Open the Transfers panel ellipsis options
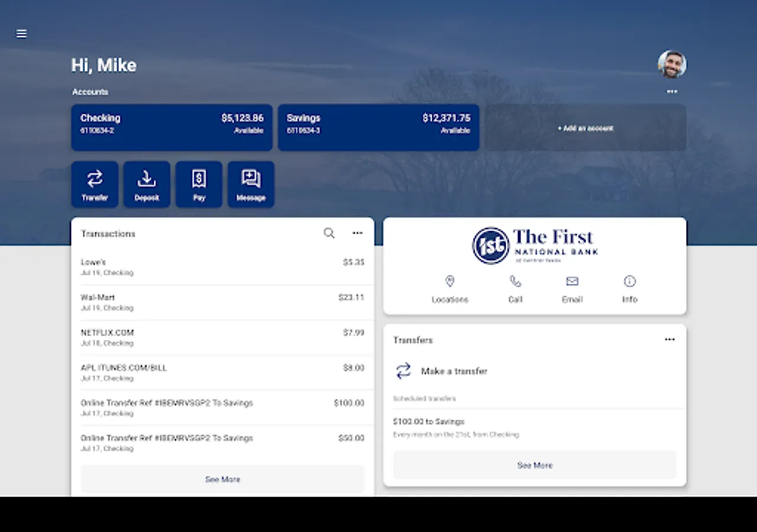The width and height of the screenshot is (757, 532). 669,339
